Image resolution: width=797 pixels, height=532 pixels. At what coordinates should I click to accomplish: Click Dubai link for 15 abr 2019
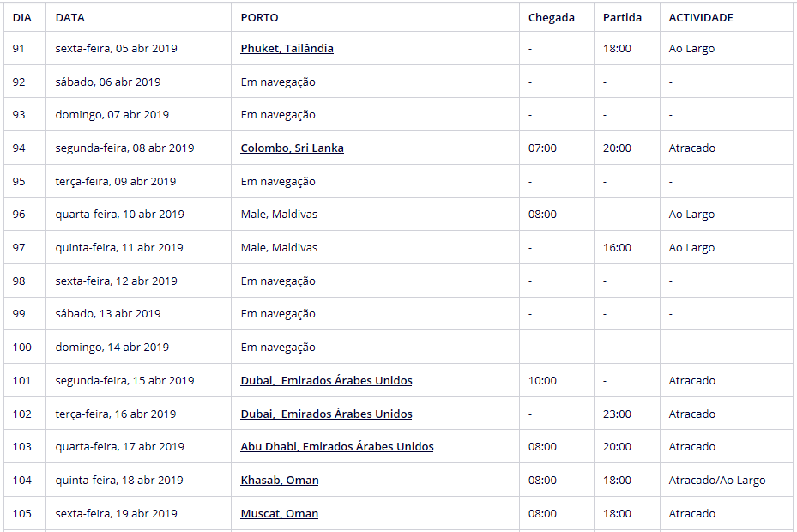[326, 381]
